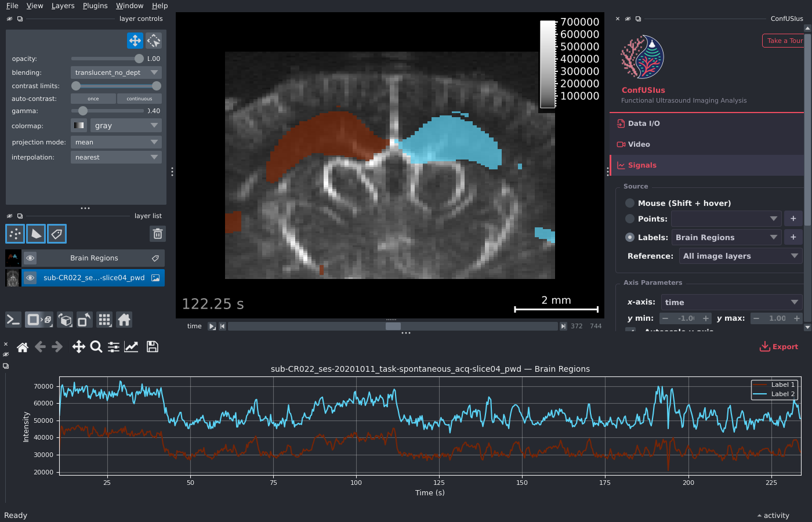Click the Take a Tour button

(x=784, y=41)
